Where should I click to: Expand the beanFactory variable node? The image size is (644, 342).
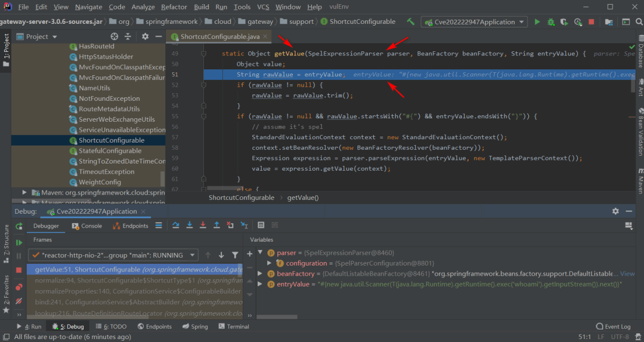coord(261,273)
